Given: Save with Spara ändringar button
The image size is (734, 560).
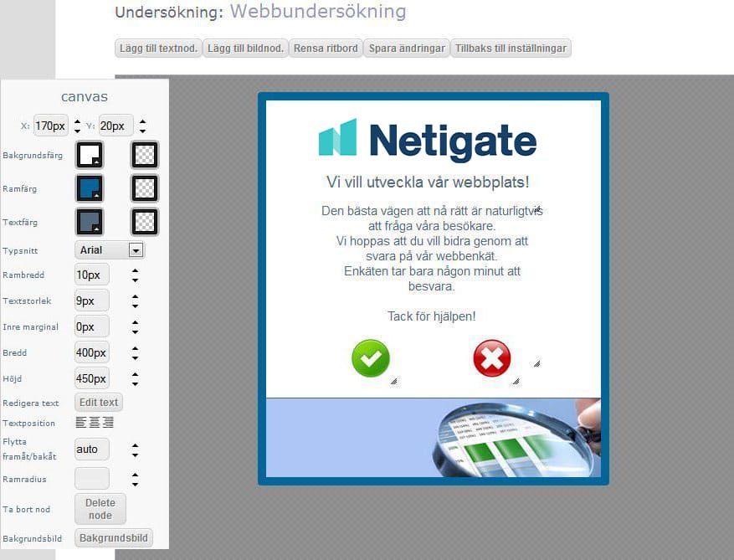Looking at the screenshot, I should pyautogui.click(x=407, y=49).
